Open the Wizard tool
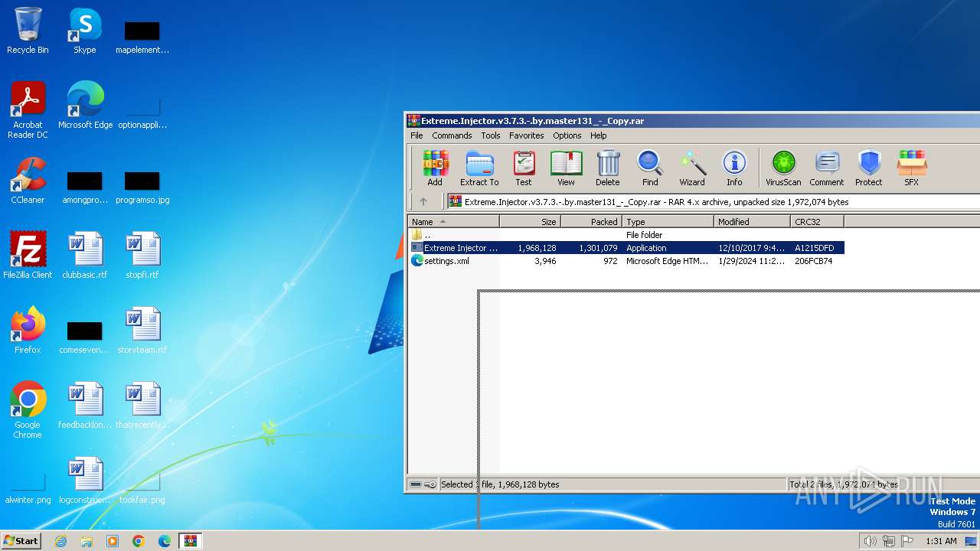 [x=692, y=168]
